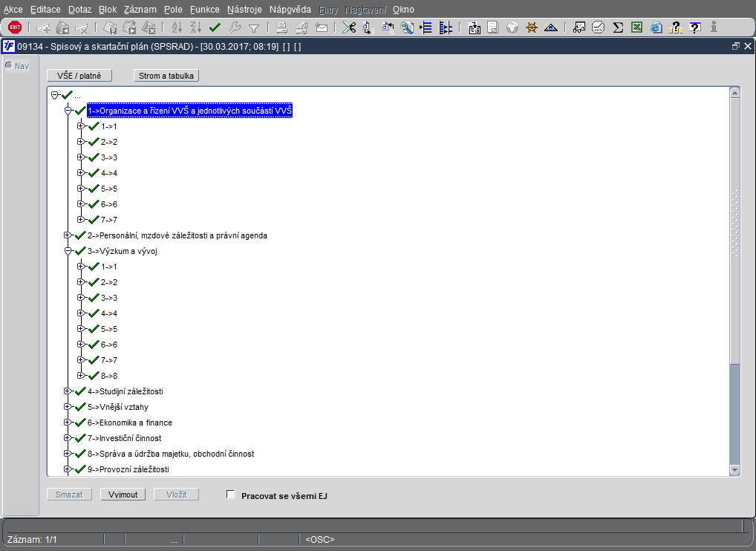Open the Okno menu
The image size is (756, 551).
[403, 10]
